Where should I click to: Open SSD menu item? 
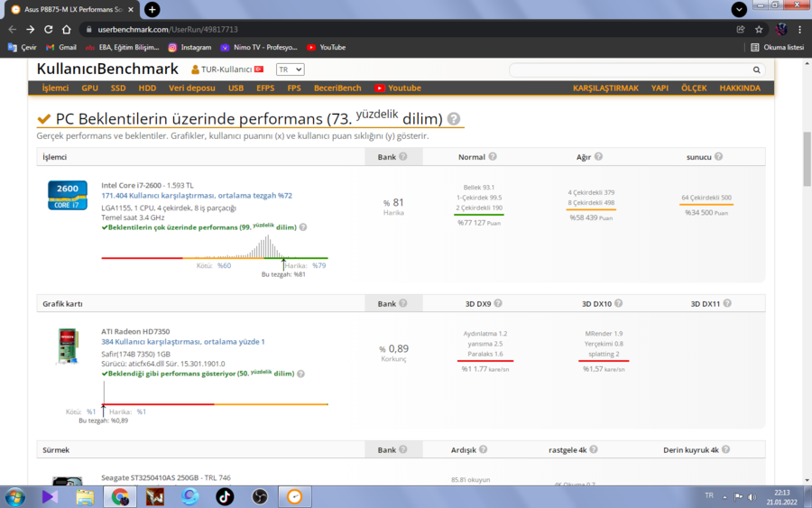tap(118, 88)
